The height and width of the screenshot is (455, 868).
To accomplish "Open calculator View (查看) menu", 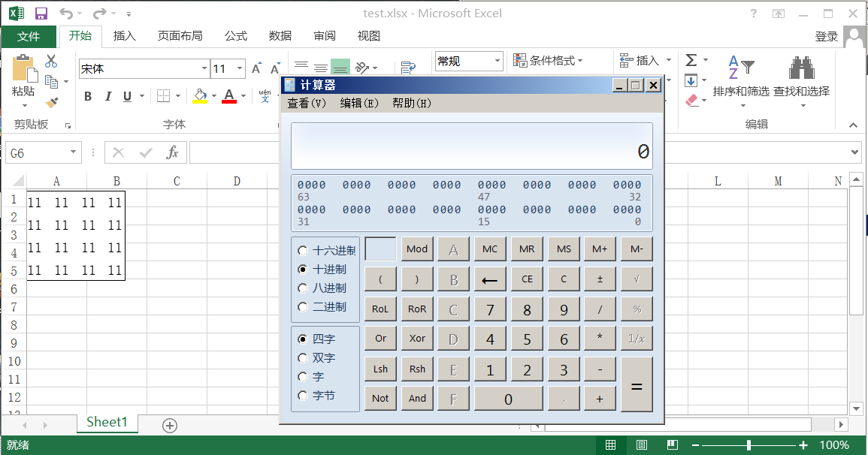I will coord(307,104).
